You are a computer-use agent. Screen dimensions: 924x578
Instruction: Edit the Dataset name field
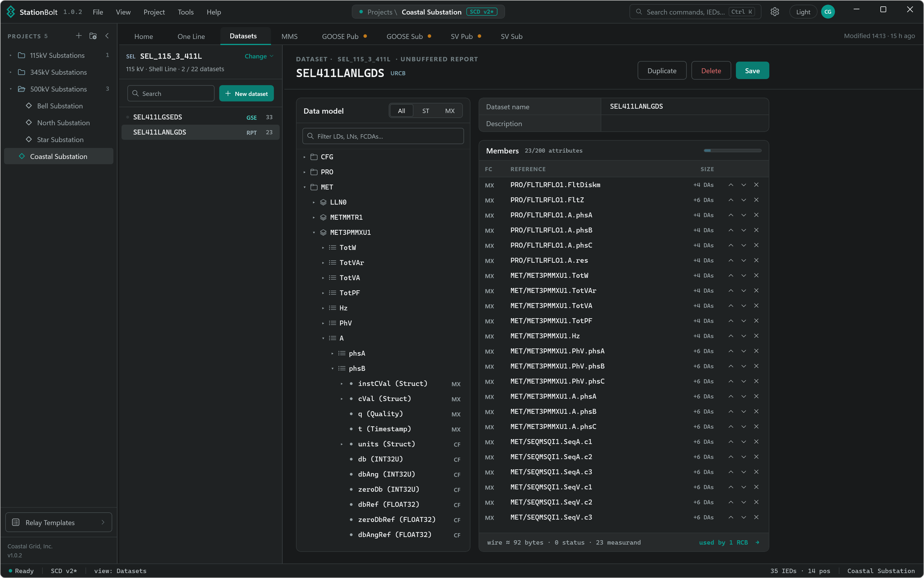click(685, 107)
